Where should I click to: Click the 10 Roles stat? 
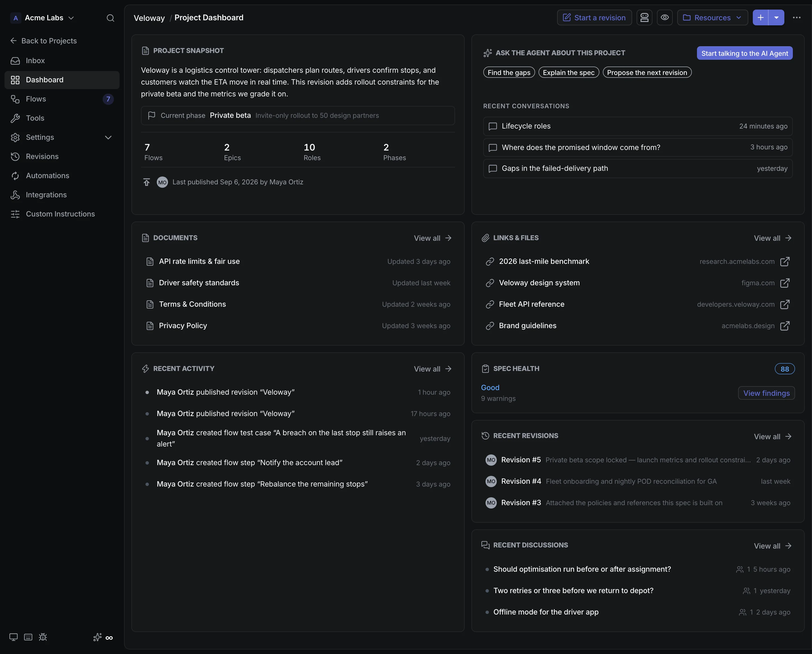[x=312, y=152]
